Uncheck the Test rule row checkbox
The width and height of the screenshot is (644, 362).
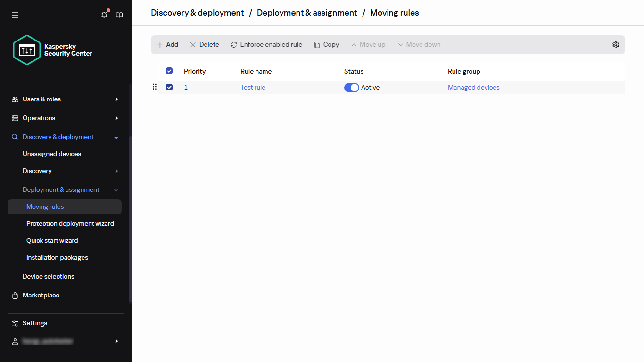point(169,87)
